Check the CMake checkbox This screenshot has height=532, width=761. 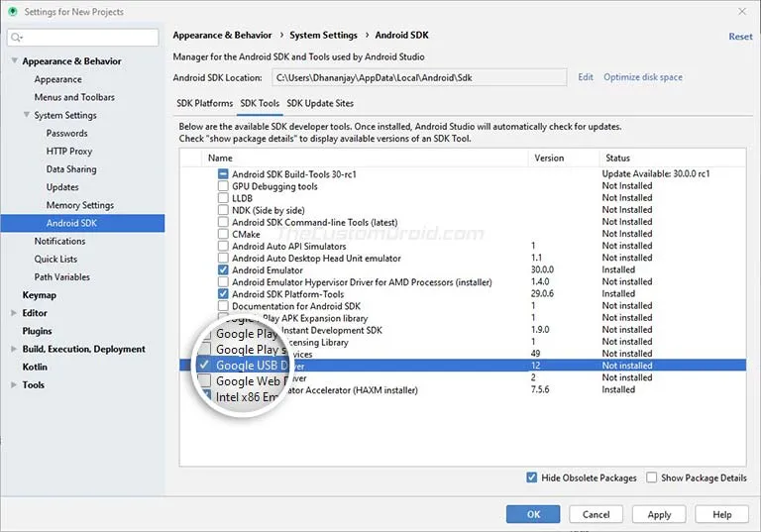223,234
